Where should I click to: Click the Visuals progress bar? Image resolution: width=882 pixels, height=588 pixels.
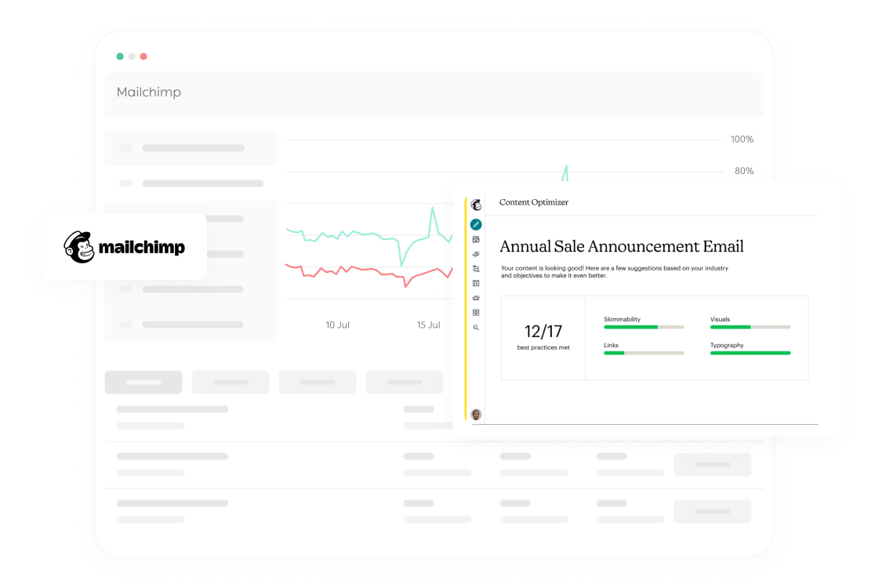750,327
